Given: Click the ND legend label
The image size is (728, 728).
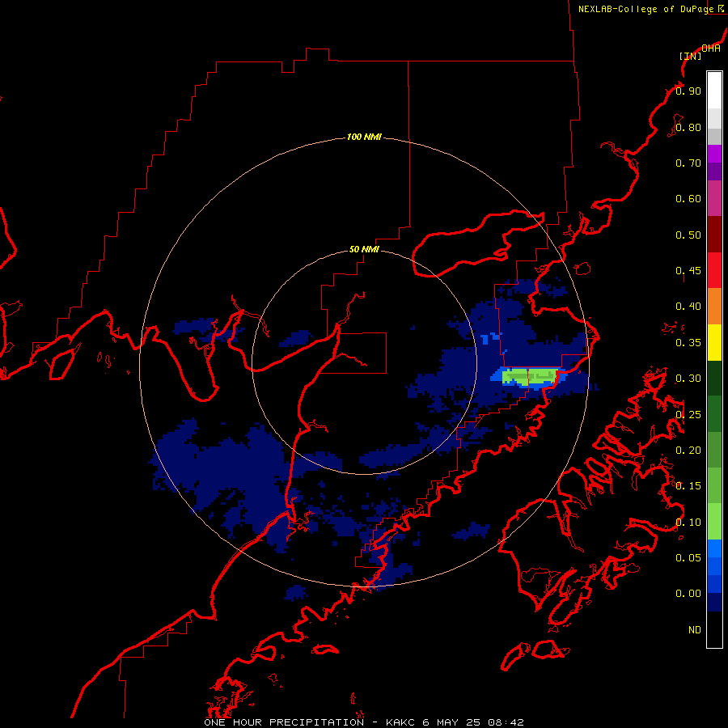Looking at the screenshot, I should click(695, 630).
